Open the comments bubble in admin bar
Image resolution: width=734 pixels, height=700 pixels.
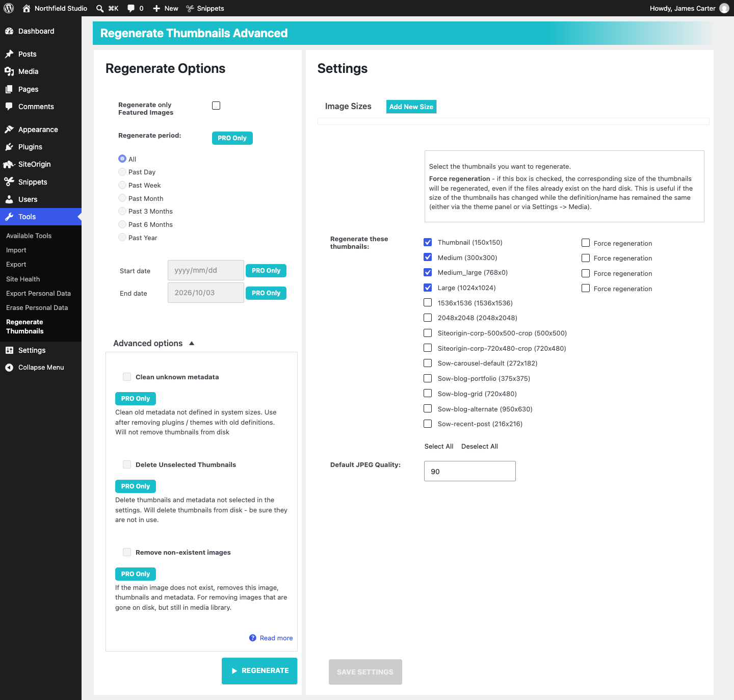click(x=131, y=8)
